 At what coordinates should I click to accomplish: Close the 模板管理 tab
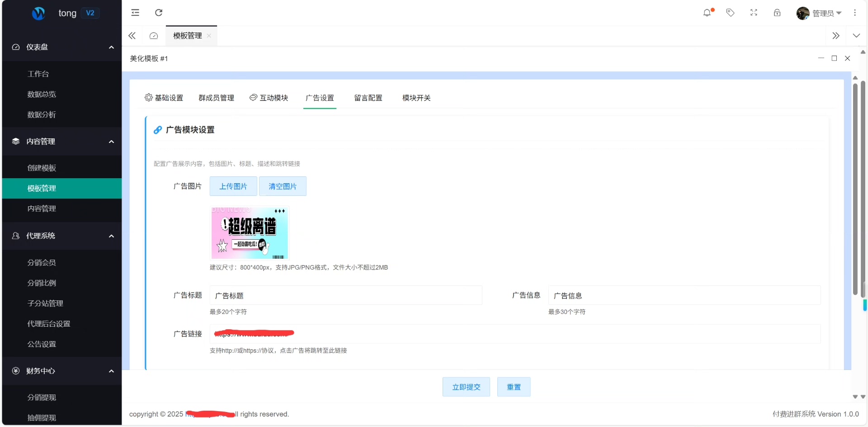209,36
